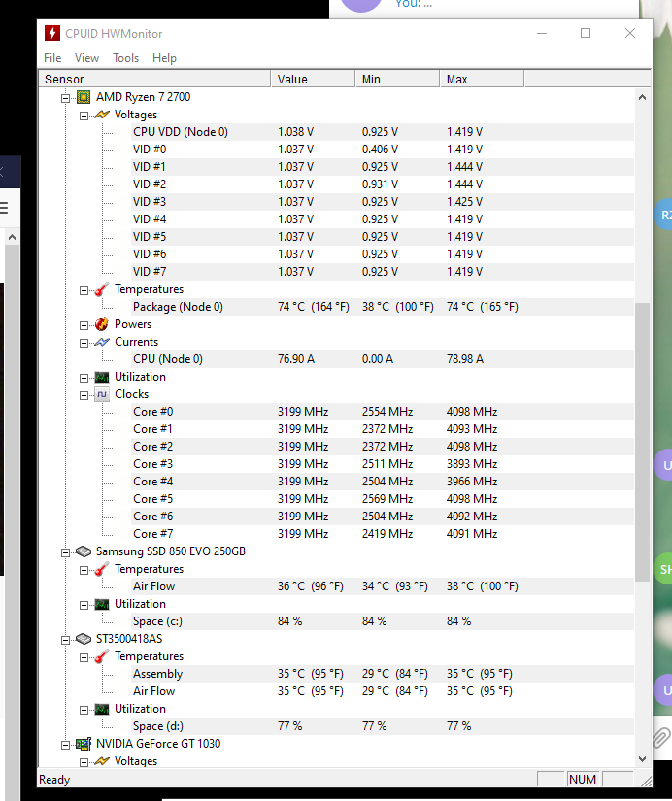The image size is (672, 801).
Task: Click the ST3500418AS hard drive icon
Action: coord(84,639)
